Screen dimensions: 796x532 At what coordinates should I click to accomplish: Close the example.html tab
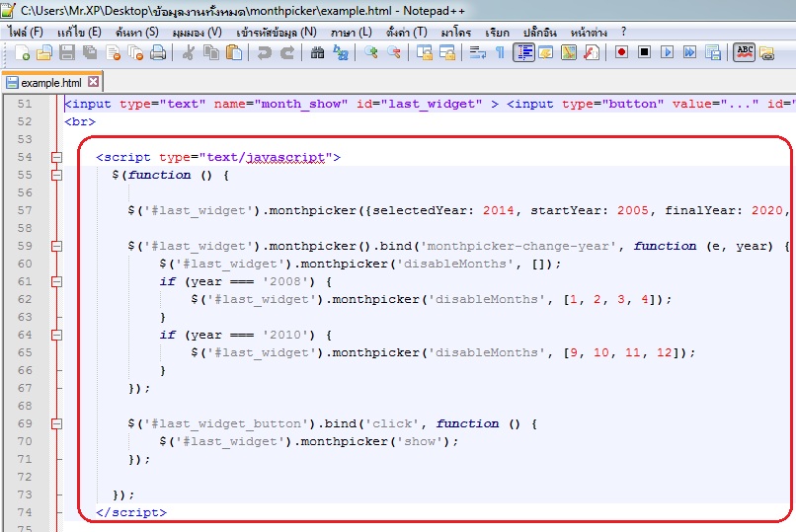tap(94, 82)
